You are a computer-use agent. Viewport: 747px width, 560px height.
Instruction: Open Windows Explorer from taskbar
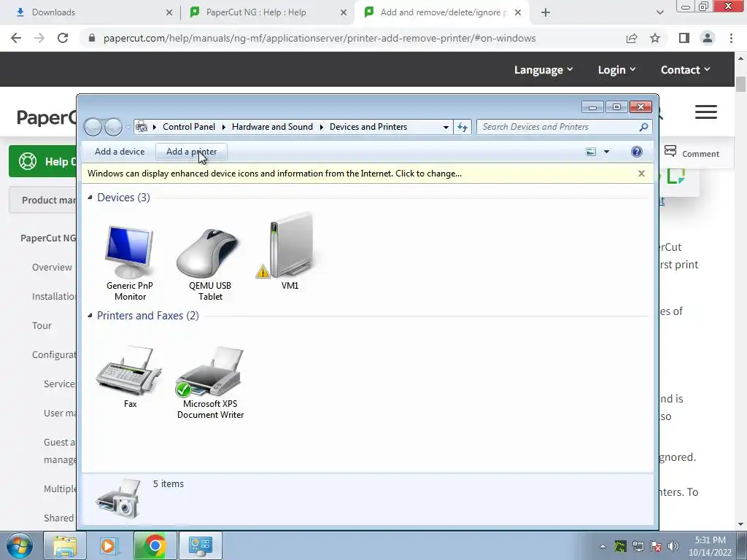(65, 545)
